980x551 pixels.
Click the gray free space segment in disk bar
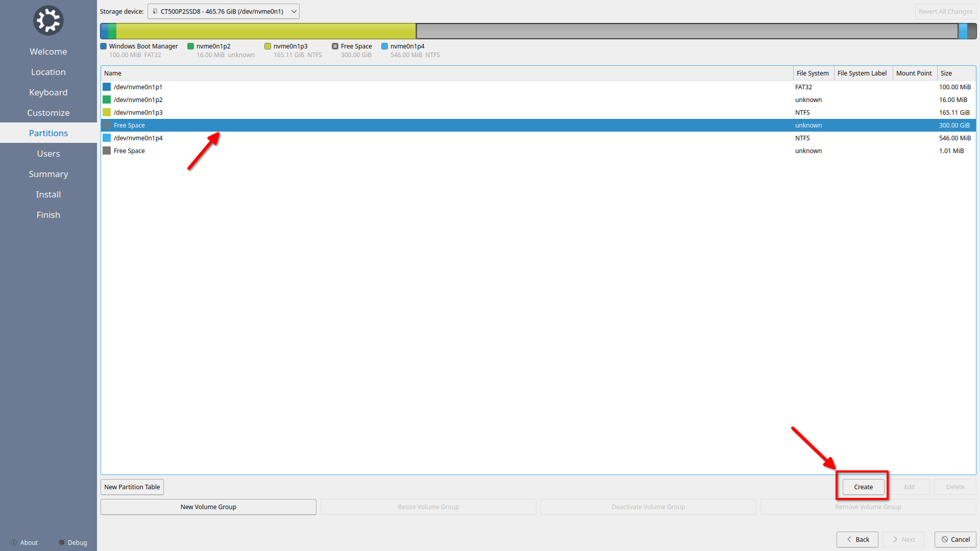coord(687,31)
